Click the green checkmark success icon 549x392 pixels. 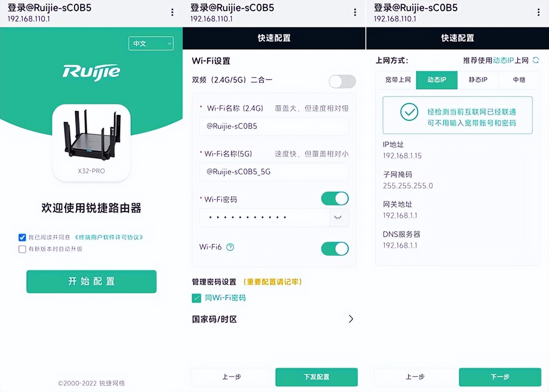(409, 112)
